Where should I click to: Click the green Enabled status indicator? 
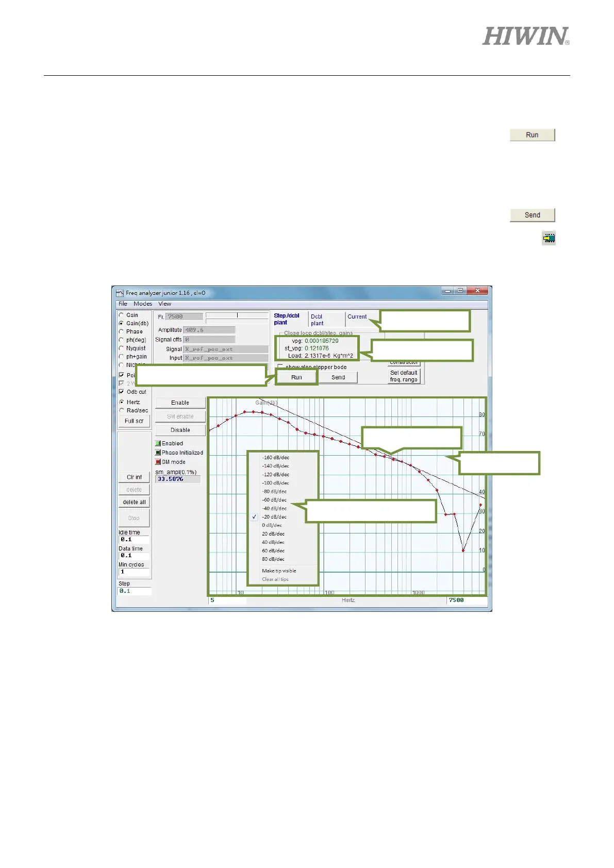[x=158, y=443]
